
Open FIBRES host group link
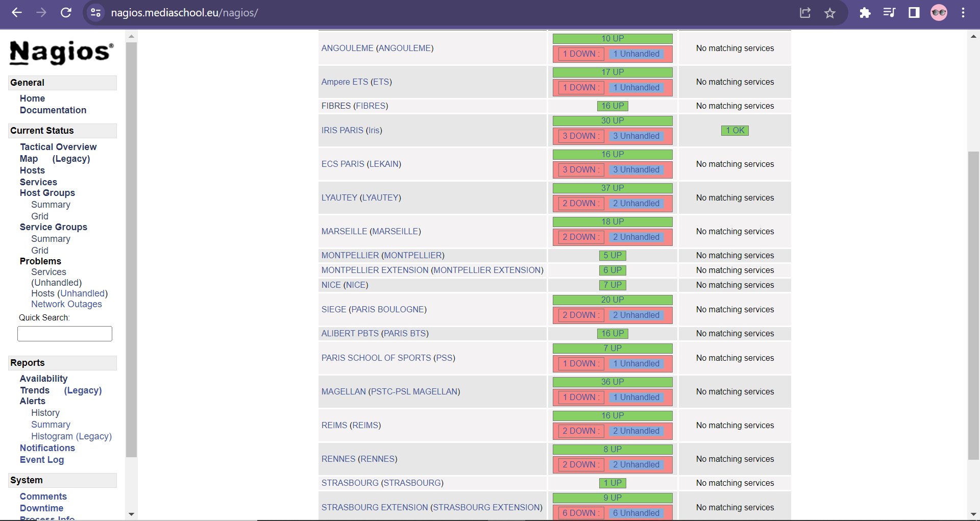(x=336, y=106)
